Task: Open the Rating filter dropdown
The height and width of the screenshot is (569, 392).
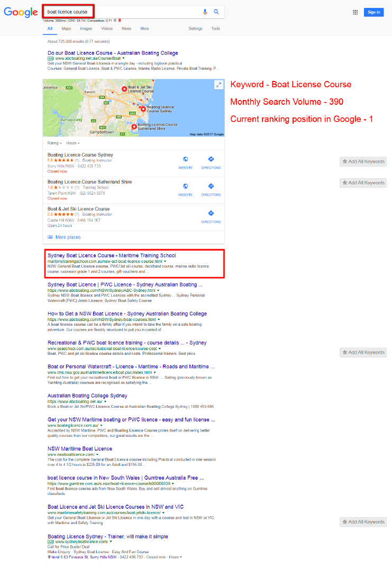Action: 54,143
